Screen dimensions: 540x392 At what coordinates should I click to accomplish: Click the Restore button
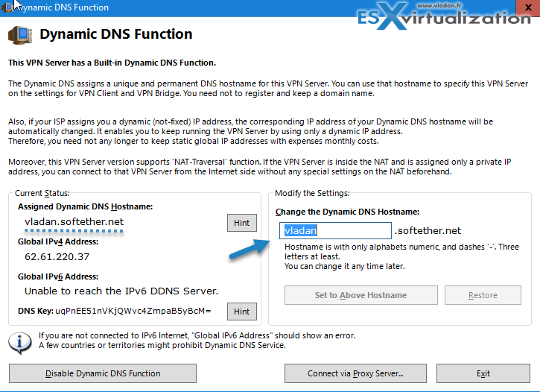(483, 295)
